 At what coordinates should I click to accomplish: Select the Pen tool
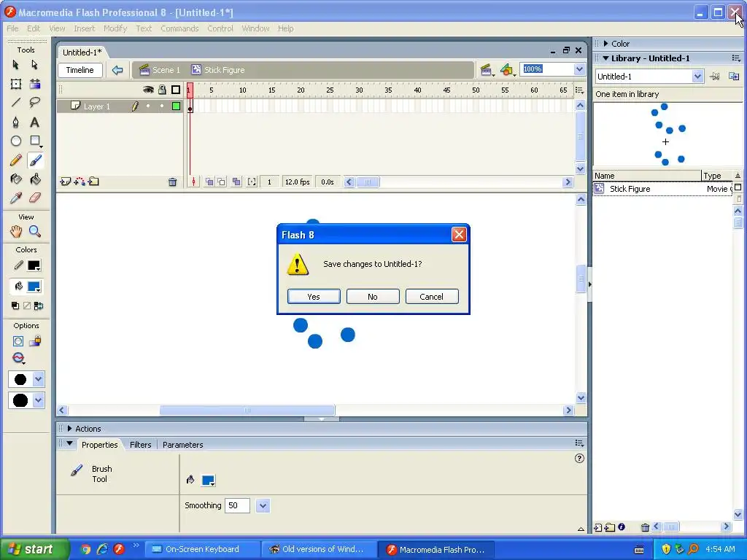[16, 122]
